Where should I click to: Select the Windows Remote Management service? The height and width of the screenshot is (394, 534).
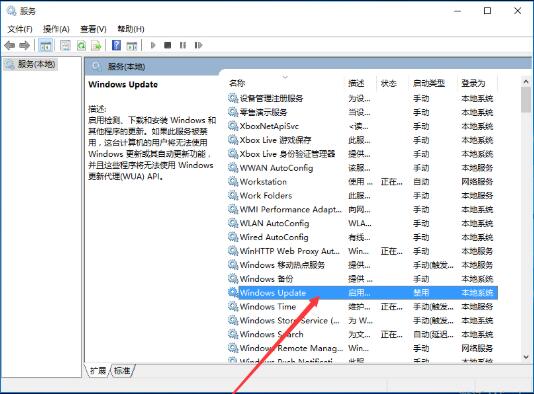[362, 348]
